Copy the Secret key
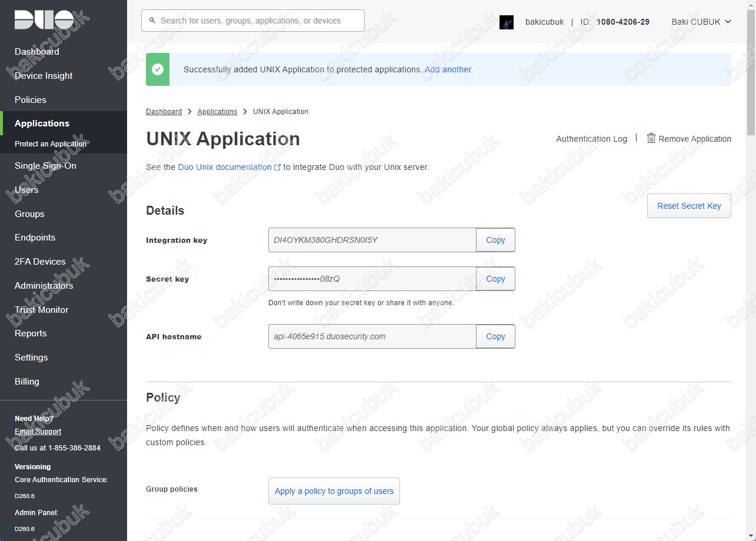 [x=495, y=279]
